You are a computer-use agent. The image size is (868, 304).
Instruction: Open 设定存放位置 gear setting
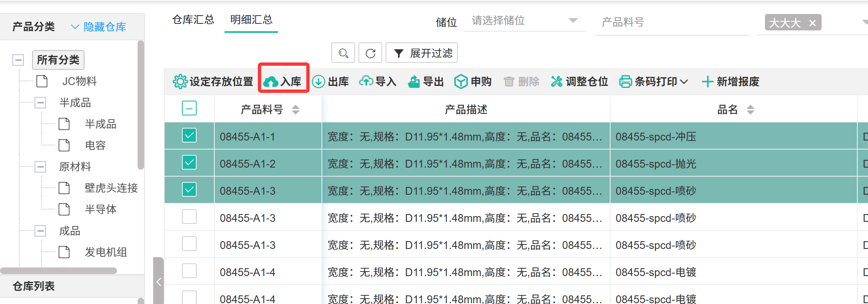tap(180, 82)
